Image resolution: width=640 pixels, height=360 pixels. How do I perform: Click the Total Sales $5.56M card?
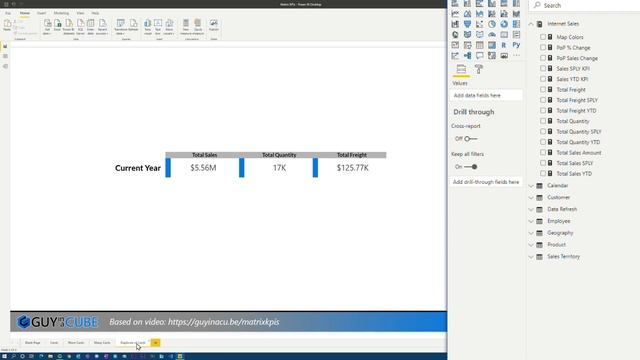(203, 168)
